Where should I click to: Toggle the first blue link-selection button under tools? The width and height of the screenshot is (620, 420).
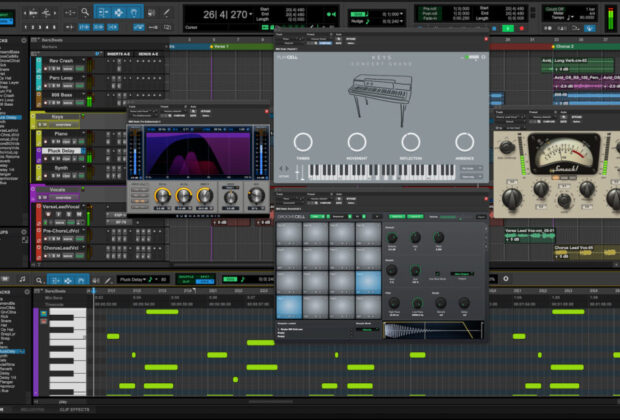pyautogui.click(x=84, y=27)
